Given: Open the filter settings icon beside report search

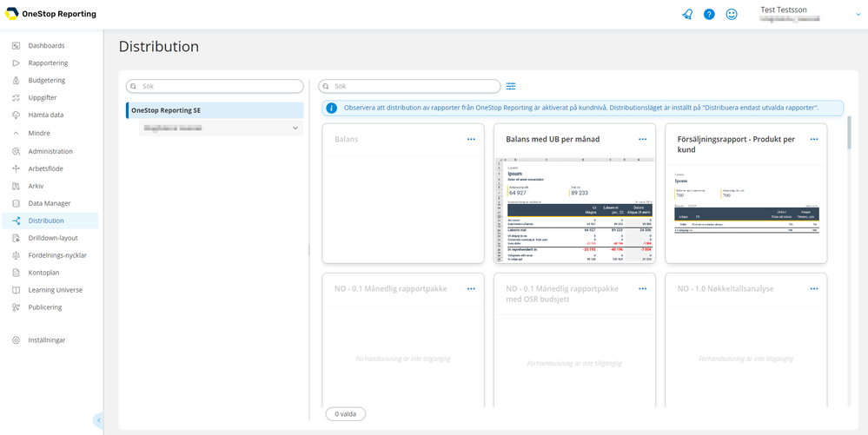Looking at the screenshot, I should pos(511,86).
